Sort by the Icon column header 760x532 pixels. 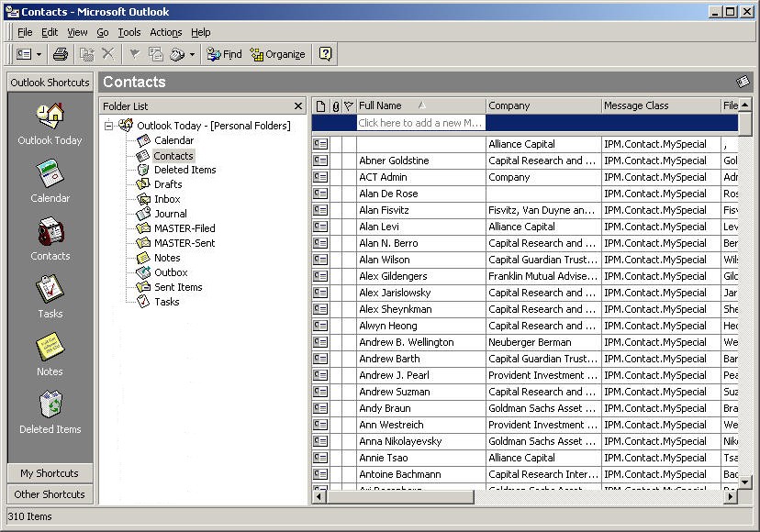(x=320, y=105)
